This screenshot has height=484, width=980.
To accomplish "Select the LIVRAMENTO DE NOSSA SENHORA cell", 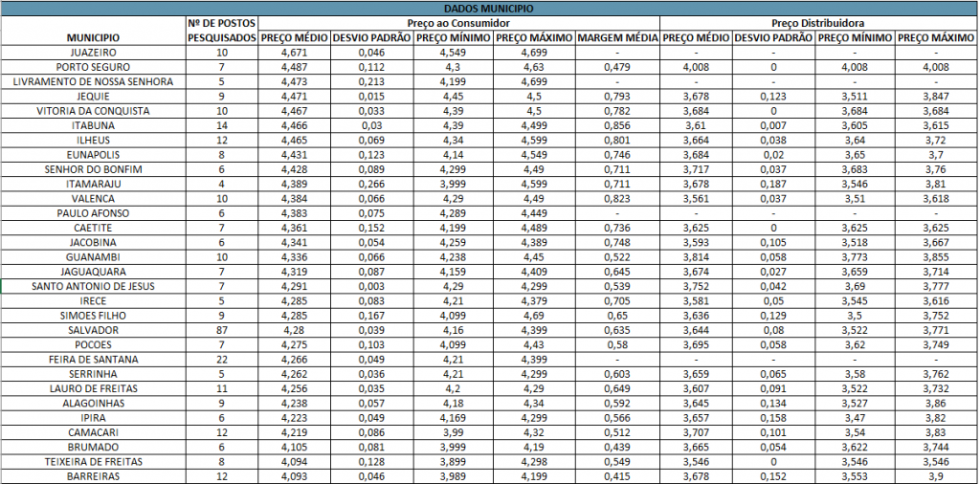I will [93, 82].
